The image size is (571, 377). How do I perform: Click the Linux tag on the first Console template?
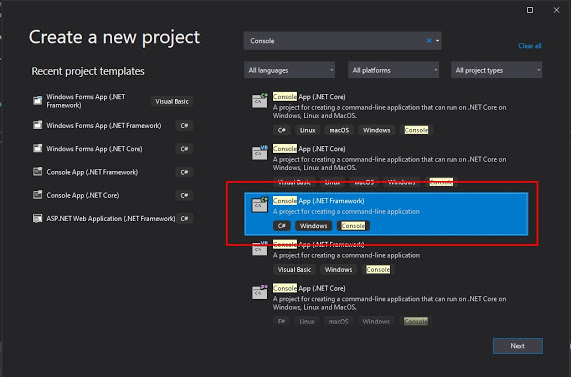pyautogui.click(x=307, y=130)
